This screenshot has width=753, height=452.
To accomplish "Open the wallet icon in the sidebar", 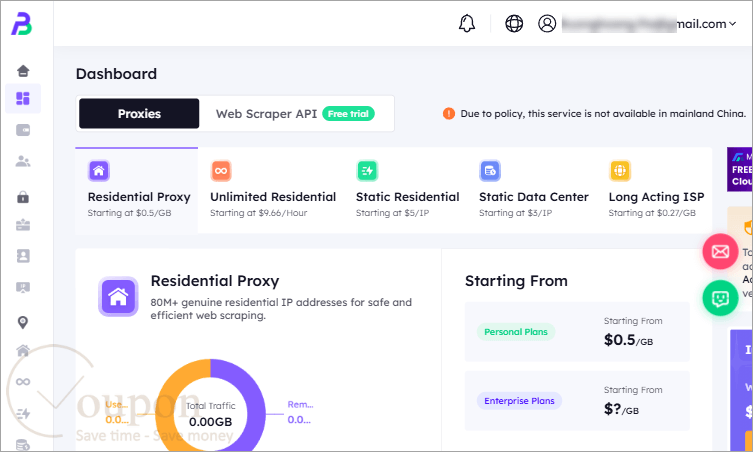I will pos(23,130).
